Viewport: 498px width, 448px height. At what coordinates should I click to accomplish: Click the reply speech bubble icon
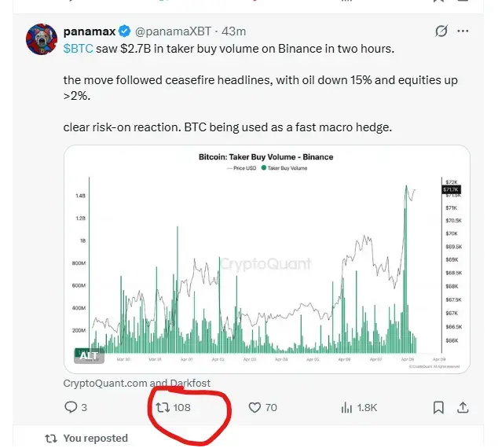coord(71,408)
